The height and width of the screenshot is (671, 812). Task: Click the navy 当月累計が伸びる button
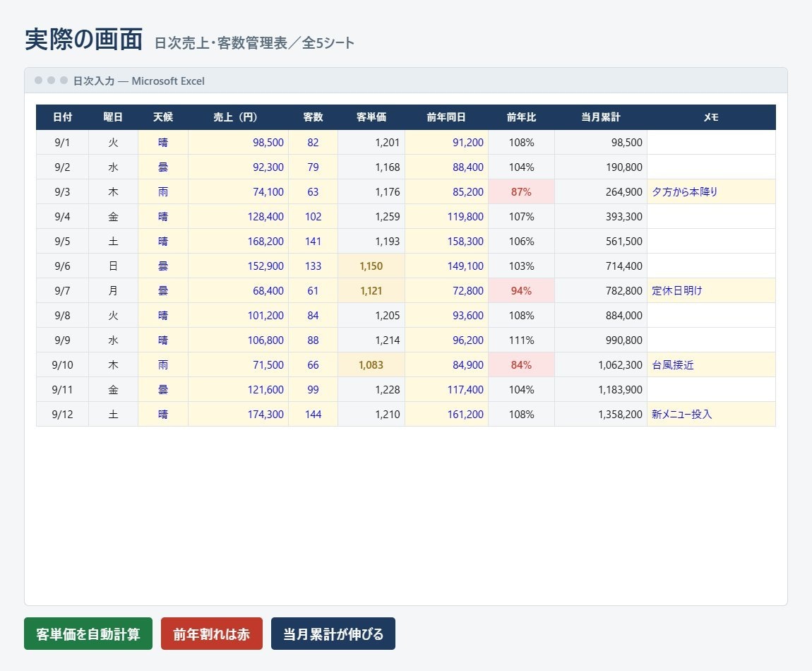[333, 633]
